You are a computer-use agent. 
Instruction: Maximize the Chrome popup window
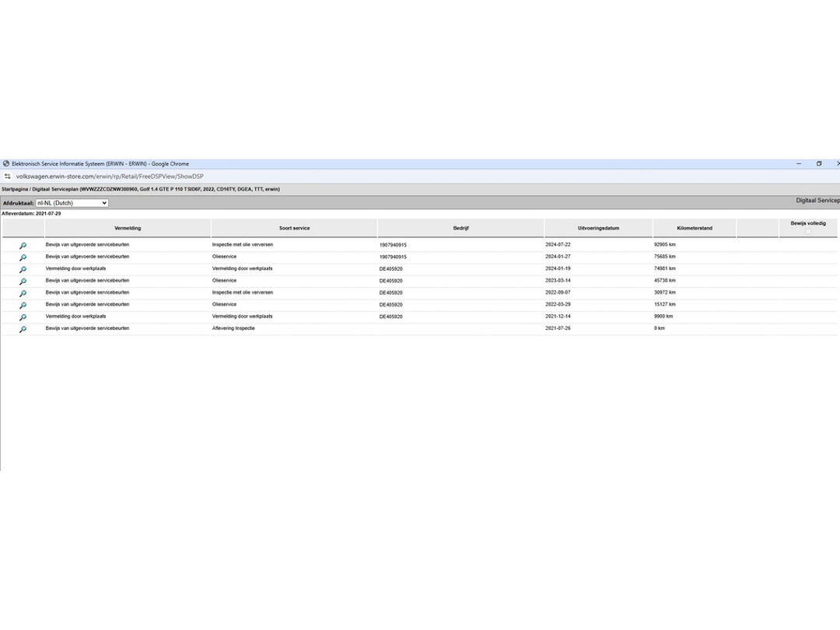pyautogui.click(x=818, y=164)
